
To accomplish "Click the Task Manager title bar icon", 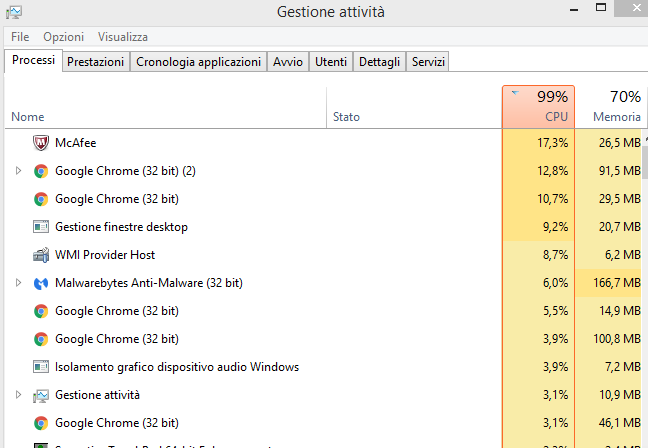I will (14, 12).
